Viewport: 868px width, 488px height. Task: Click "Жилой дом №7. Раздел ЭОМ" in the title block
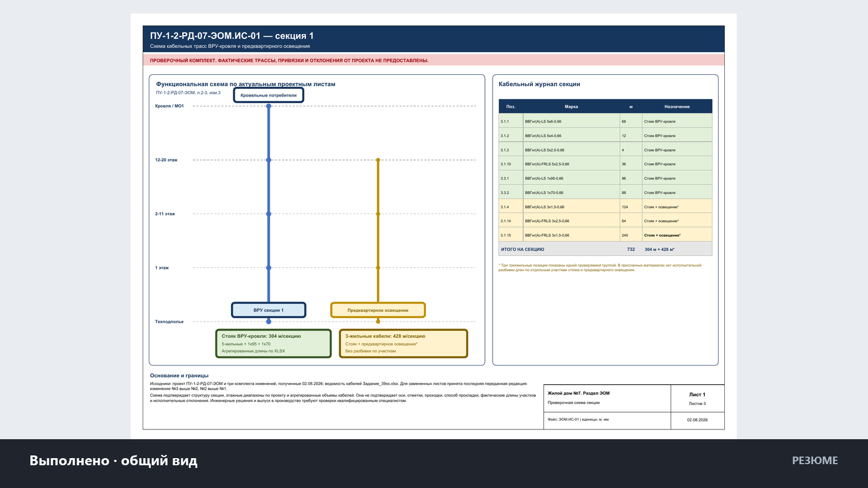(578, 393)
